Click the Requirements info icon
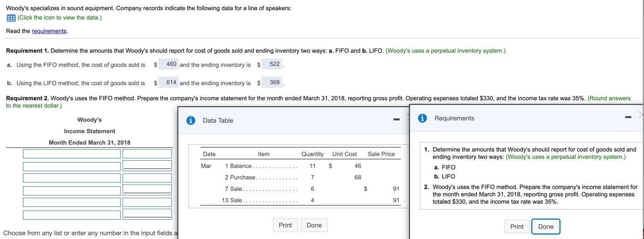The image size is (644, 239). [423, 118]
